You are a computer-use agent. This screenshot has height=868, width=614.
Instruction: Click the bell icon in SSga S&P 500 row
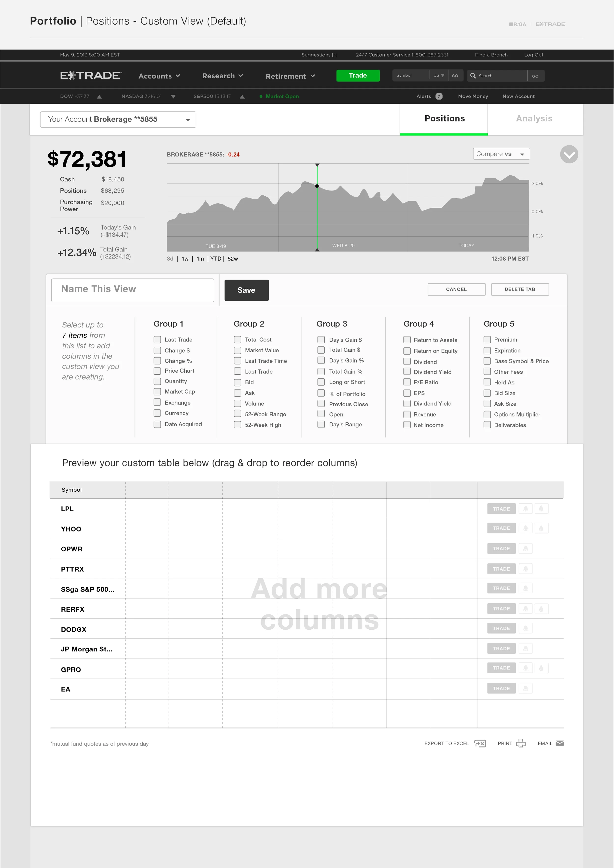(x=526, y=588)
